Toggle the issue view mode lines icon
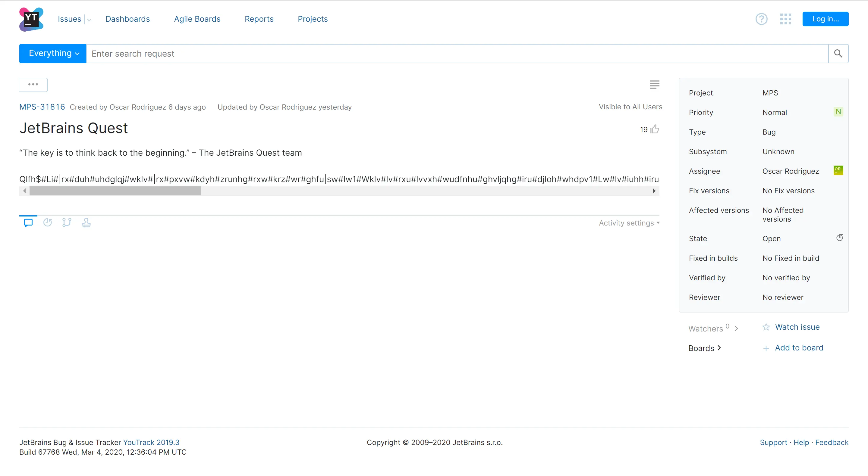The width and height of the screenshot is (868, 476). pos(654,85)
